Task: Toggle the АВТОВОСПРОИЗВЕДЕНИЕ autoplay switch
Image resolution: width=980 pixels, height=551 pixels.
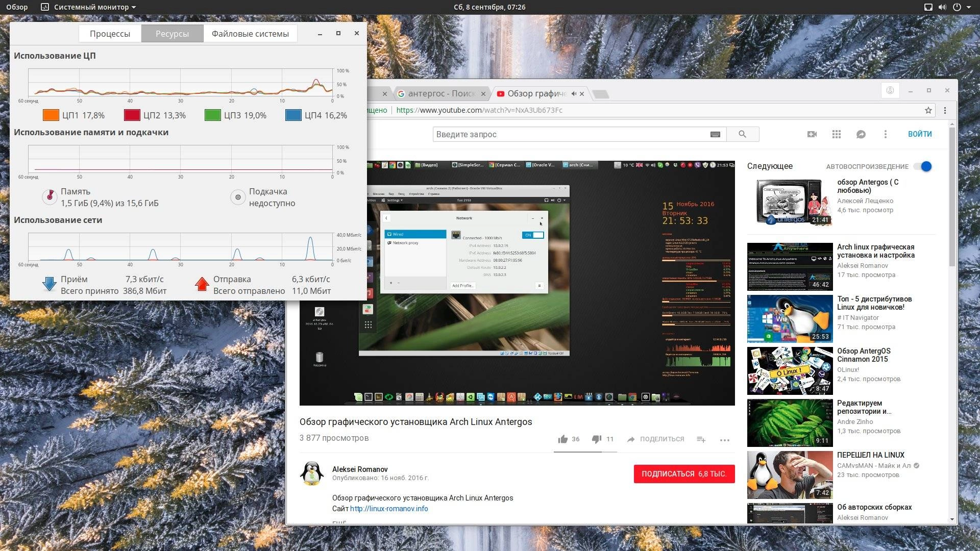Action: click(x=923, y=166)
